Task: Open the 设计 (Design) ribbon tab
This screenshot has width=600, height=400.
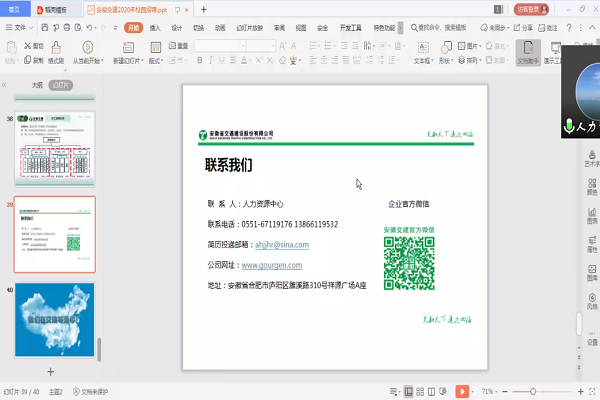Action: 177,28
